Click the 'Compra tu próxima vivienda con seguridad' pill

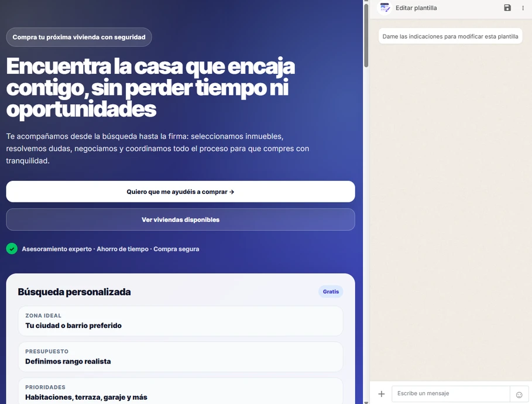(x=79, y=37)
